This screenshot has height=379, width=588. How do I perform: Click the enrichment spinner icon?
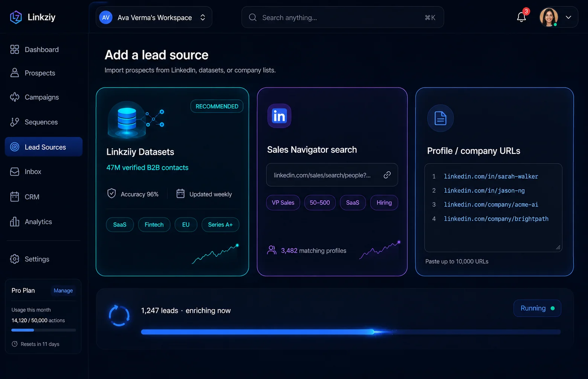point(119,315)
